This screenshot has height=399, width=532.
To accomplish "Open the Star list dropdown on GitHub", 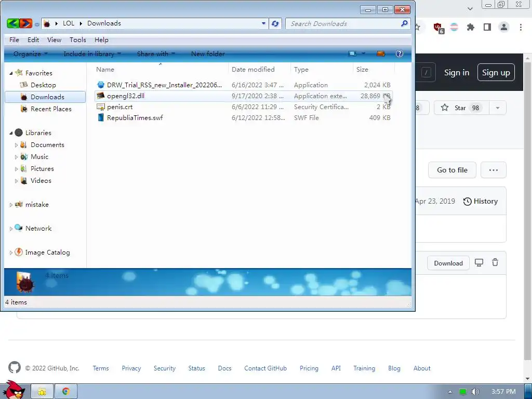I will [x=498, y=108].
